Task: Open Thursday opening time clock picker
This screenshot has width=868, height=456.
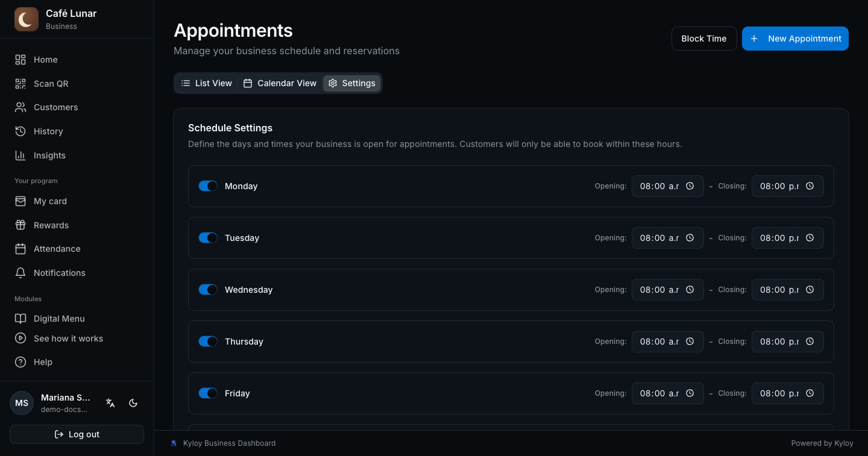Action: point(690,342)
